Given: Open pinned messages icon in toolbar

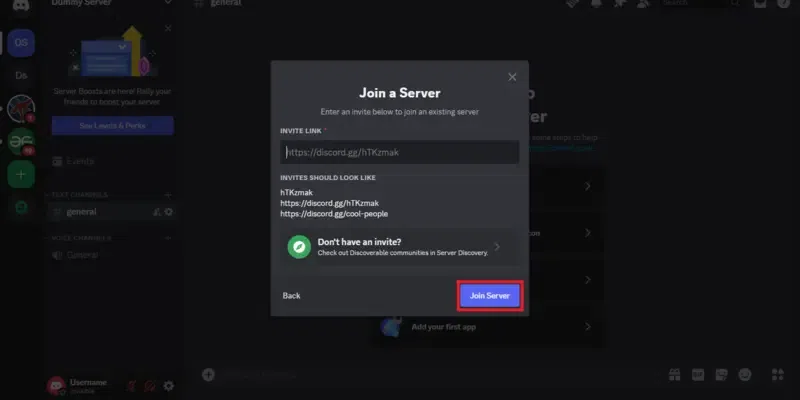Looking at the screenshot, I should tap(619, 3).
